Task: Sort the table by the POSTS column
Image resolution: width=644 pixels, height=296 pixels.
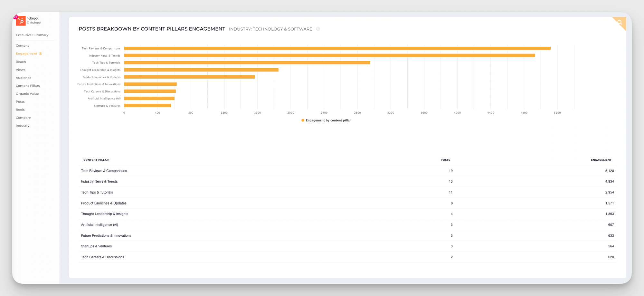Action: click(x=445, y=160)
